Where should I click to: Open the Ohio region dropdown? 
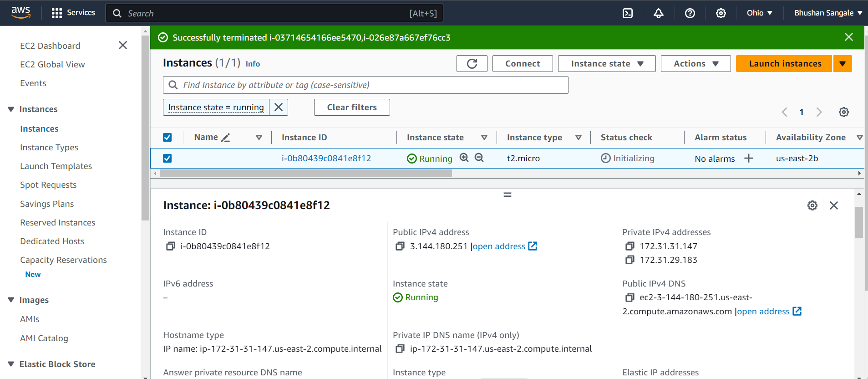(x=760, y=13)
